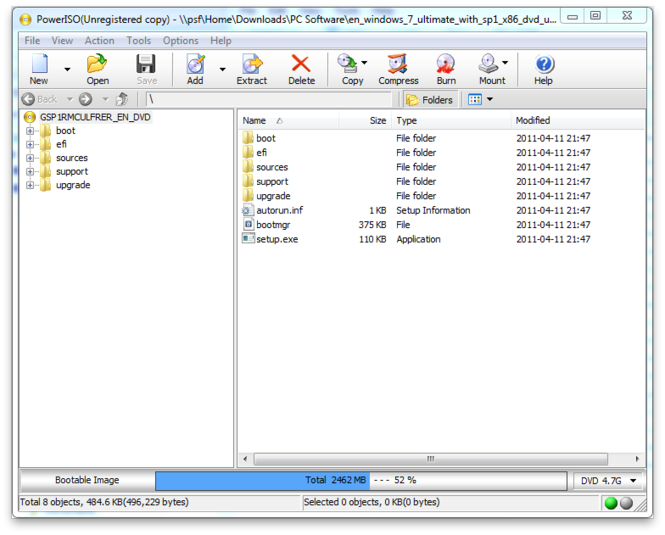The height and width of the screenshot is (535, 665).
Task: Click the Bootable Image status indicator
Action: pos(87,480)
